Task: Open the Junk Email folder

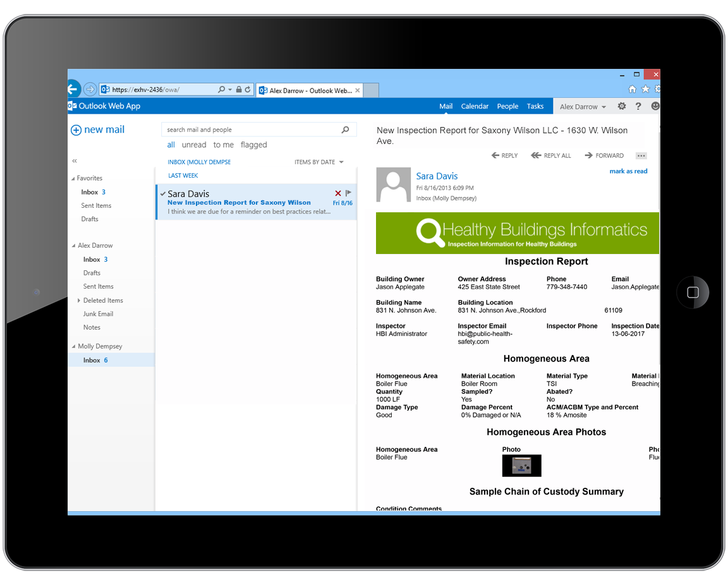Action: [x=99, y=314]
